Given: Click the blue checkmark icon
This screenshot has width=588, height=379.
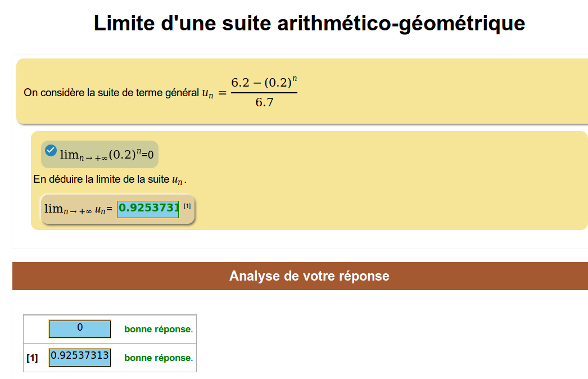Looking at the screenshot, I should [51, 150].
